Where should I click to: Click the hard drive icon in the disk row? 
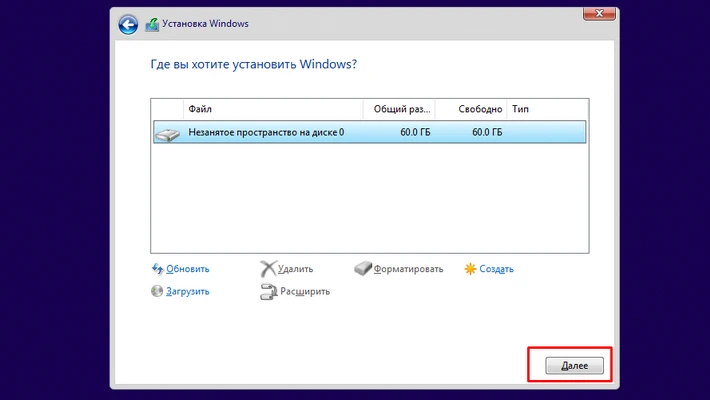tap(168, 134)
